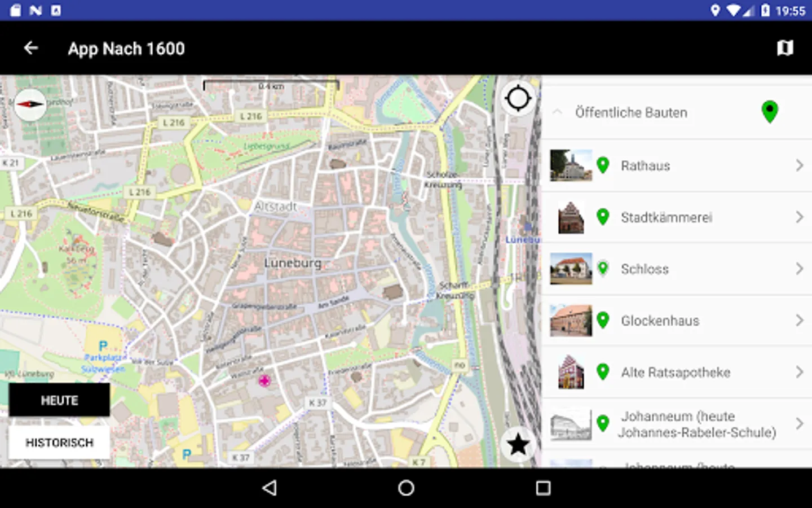812x508 pixels.
Task: Open the Schloss thumbnail image
Action: 571,269
